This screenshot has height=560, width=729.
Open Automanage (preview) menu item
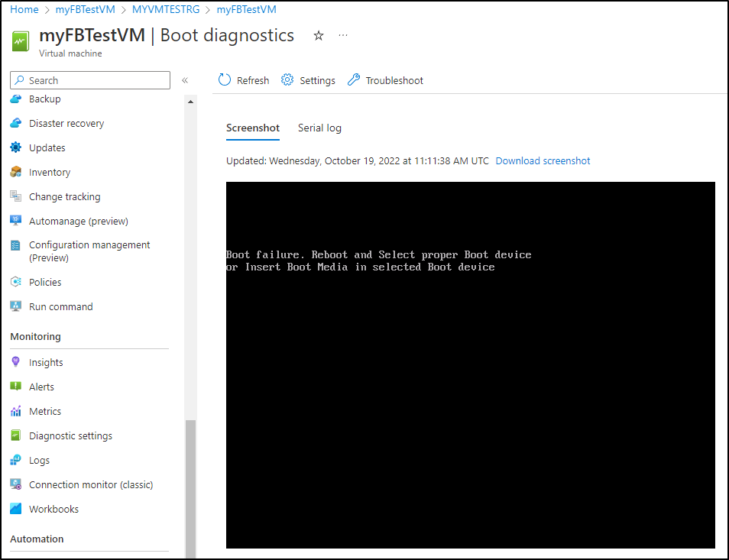pyautogui.click(x=79, y=222)
